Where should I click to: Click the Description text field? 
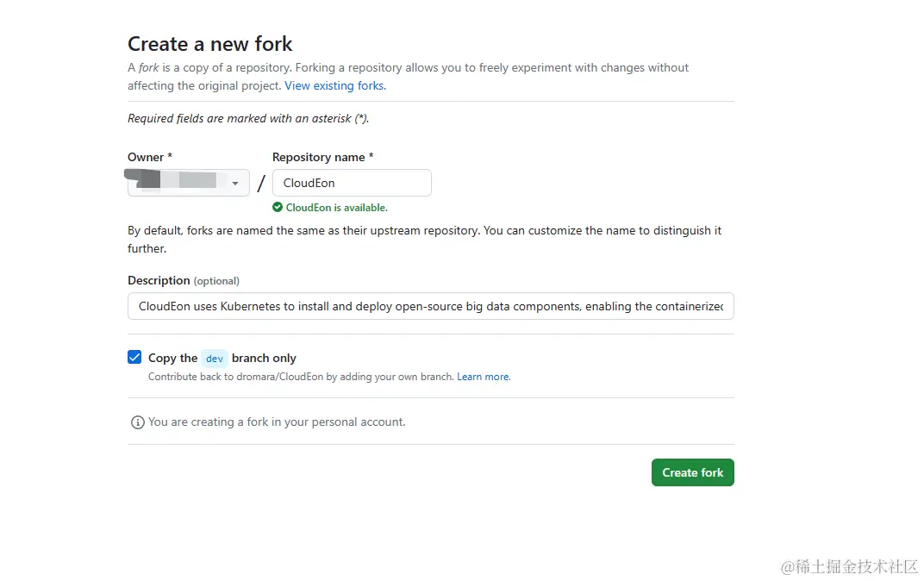point(431,306)
